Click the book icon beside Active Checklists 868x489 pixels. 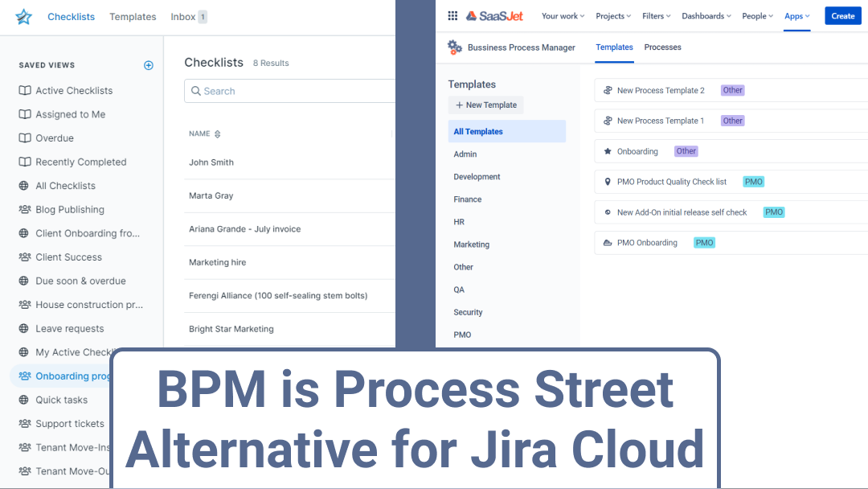(x=25, y=90)
